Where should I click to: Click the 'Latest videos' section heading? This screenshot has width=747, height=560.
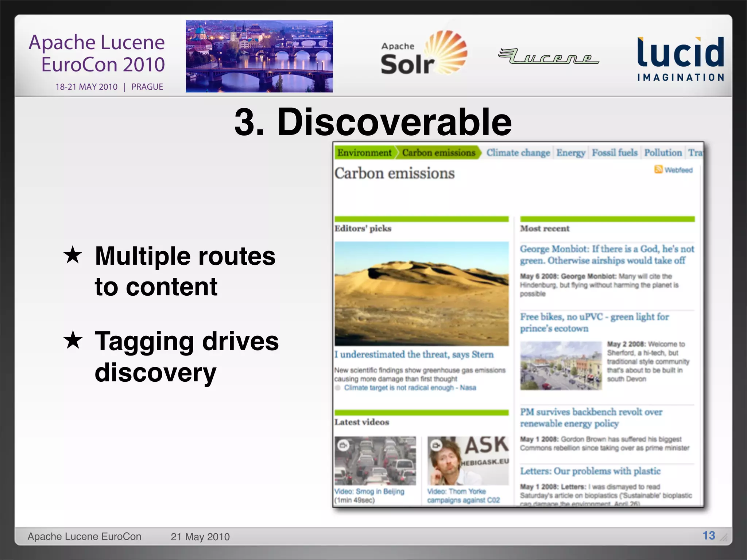(362, 422)
